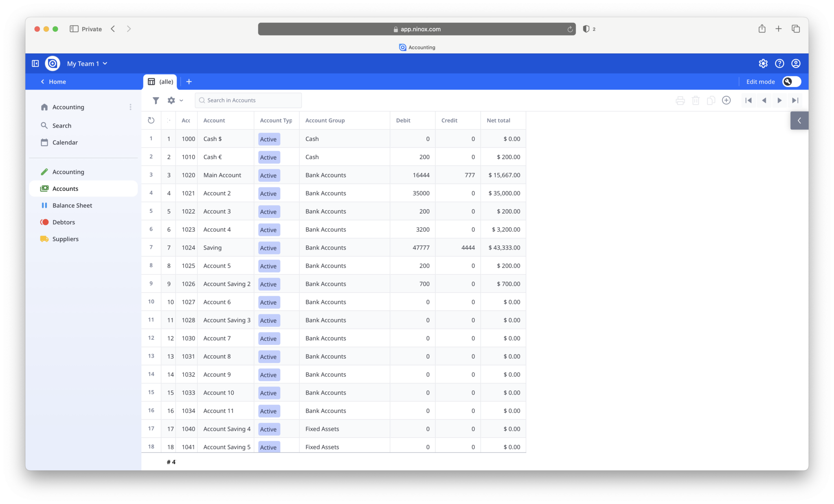Add a new record with the plus circle icon
This screenshot has height=504, width=834.
[x=726, y=100]
